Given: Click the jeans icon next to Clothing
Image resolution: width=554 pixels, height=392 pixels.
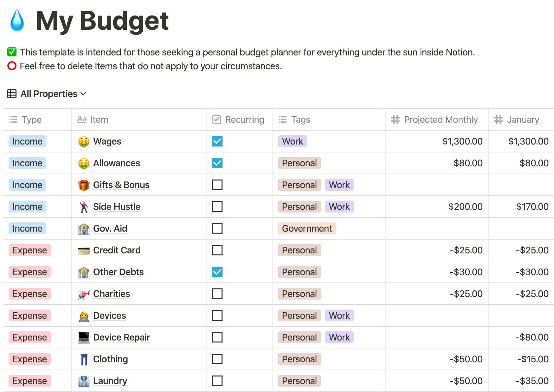Looking at the screenshot, I should click(84, 359).
